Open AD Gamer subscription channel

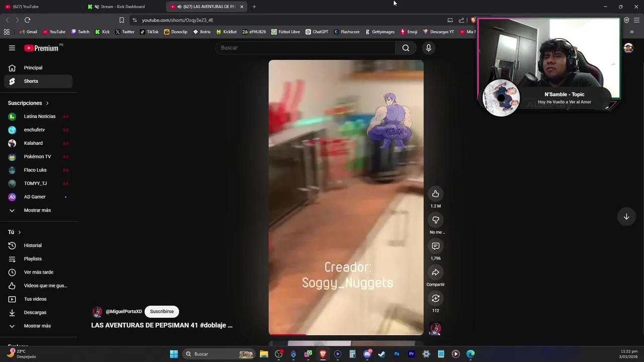coord(38,197)
